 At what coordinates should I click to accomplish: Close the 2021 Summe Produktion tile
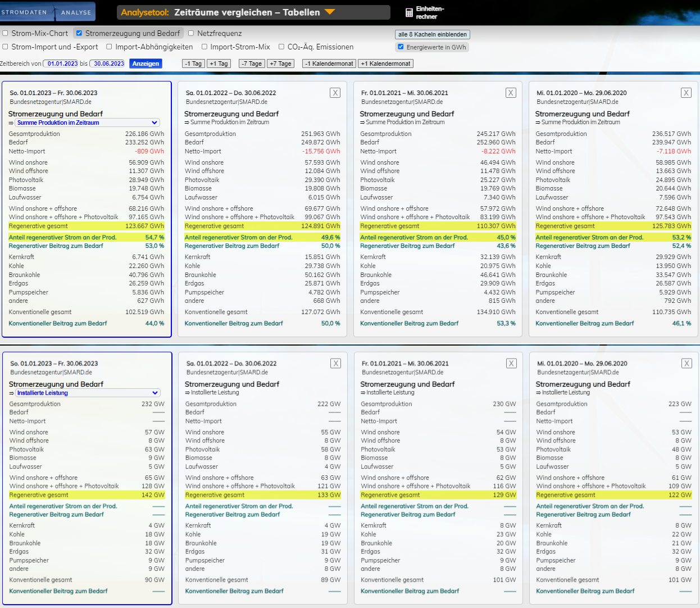511,93
